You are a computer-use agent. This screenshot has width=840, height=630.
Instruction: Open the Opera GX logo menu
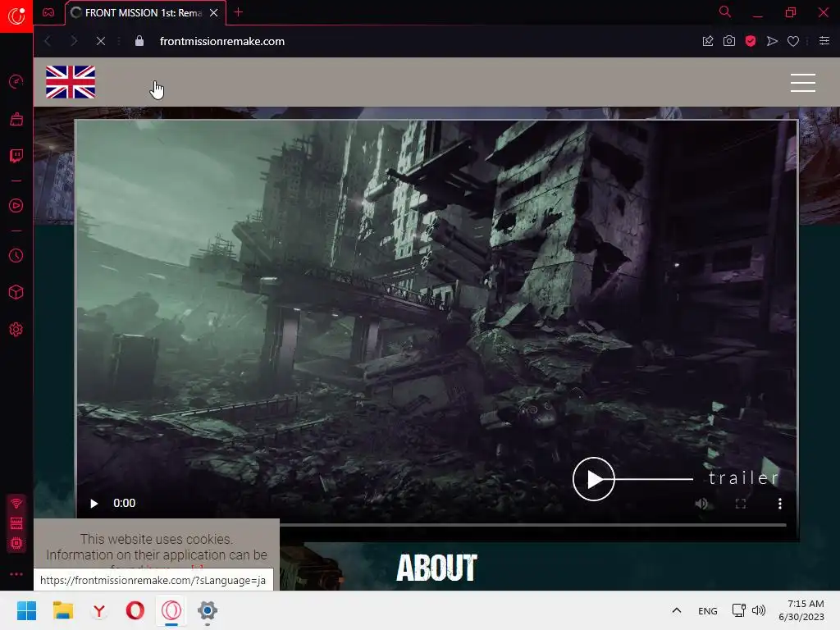click(16, 16)
